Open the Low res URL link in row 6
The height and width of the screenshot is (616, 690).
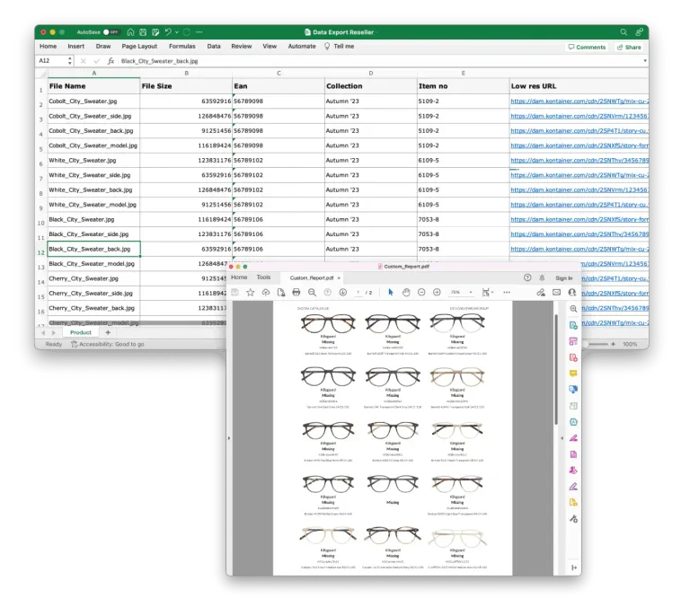point(579,161)
